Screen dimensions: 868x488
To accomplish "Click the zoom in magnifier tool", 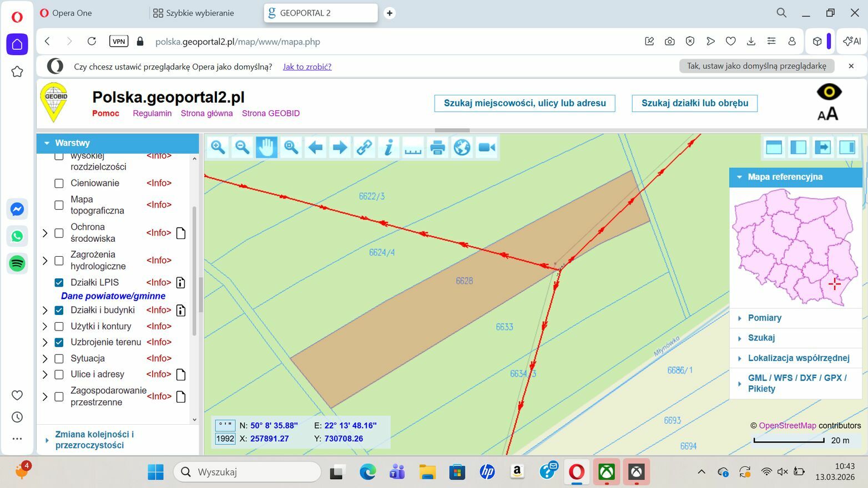I will coord(218,148).
